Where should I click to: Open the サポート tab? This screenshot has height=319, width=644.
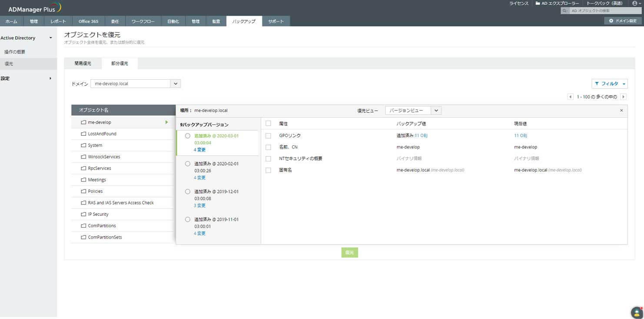[x=276, y=21]
